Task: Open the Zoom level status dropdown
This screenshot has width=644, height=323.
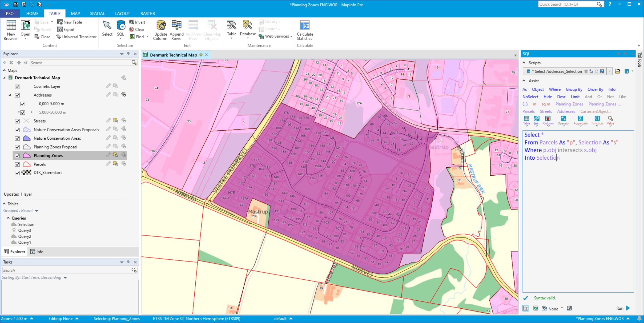Action: (x=32, y=318)
